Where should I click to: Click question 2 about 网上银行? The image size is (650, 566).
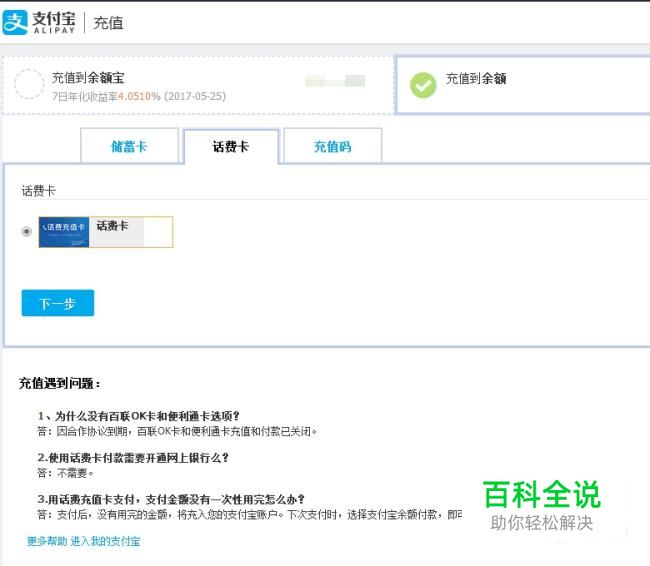[133, 458]
